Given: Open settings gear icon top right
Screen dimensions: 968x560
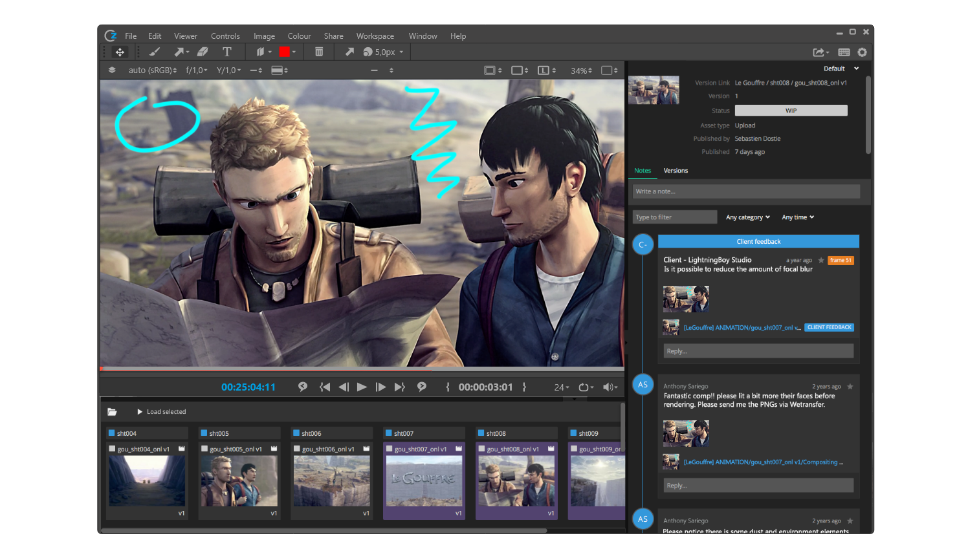Looking at the screenshot, I should [x=862, y=52].
